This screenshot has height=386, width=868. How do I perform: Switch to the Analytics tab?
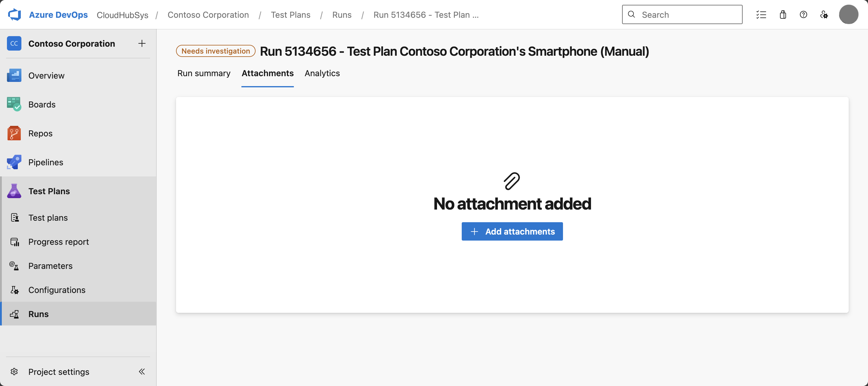coord(322,73)
